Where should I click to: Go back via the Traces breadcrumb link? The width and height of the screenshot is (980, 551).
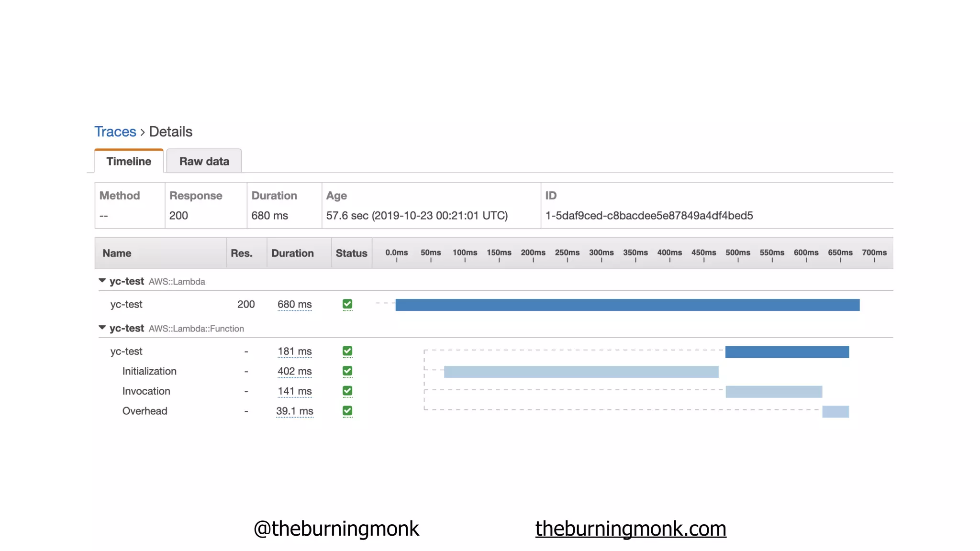pyautogui.click(x=115, y=132)
